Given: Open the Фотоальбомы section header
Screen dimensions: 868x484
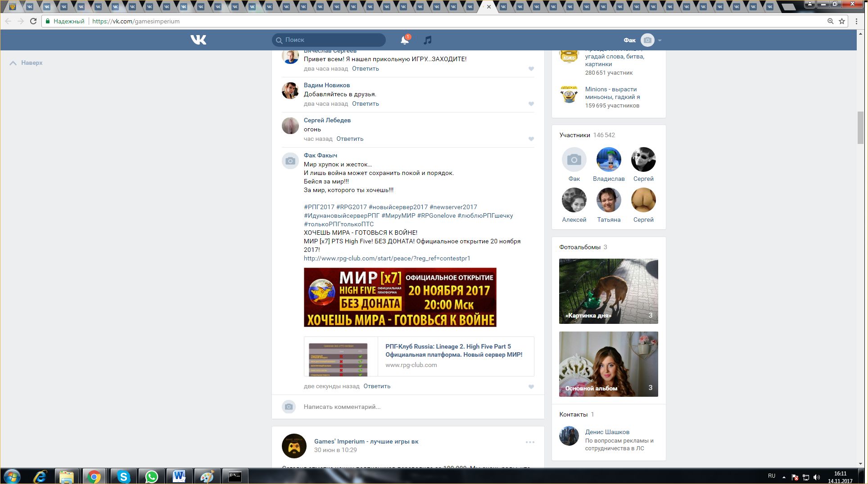Looking at the screenshot, I should coord(580,247).
